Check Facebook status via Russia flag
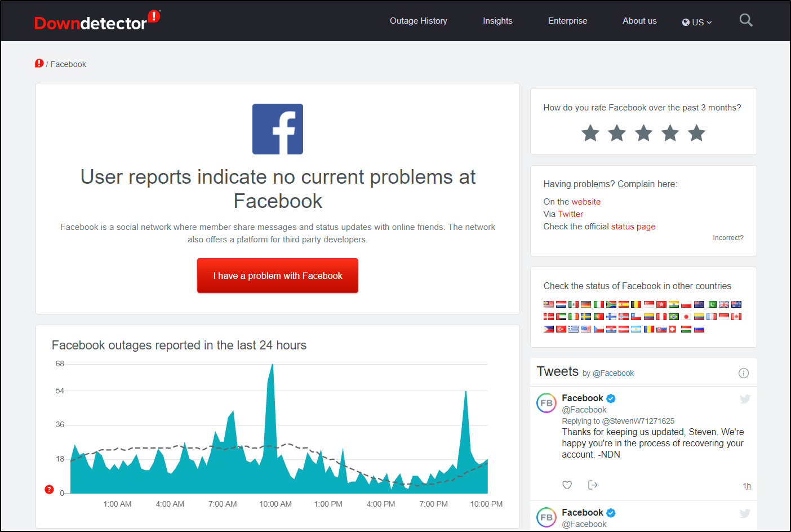 click(x=699, y=329)
